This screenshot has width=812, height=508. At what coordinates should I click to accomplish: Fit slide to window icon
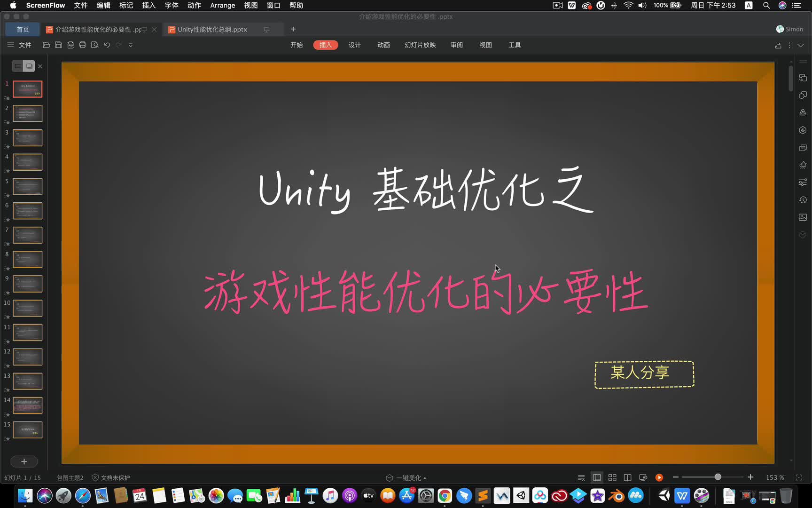(799, 477)
